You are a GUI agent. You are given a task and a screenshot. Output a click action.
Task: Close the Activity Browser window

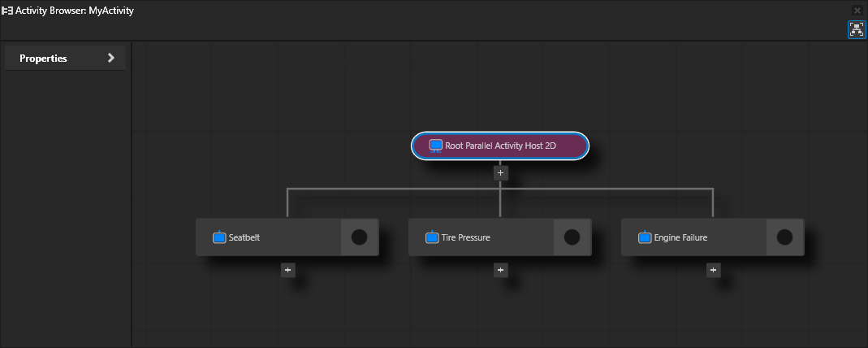[x=857, y=11]
